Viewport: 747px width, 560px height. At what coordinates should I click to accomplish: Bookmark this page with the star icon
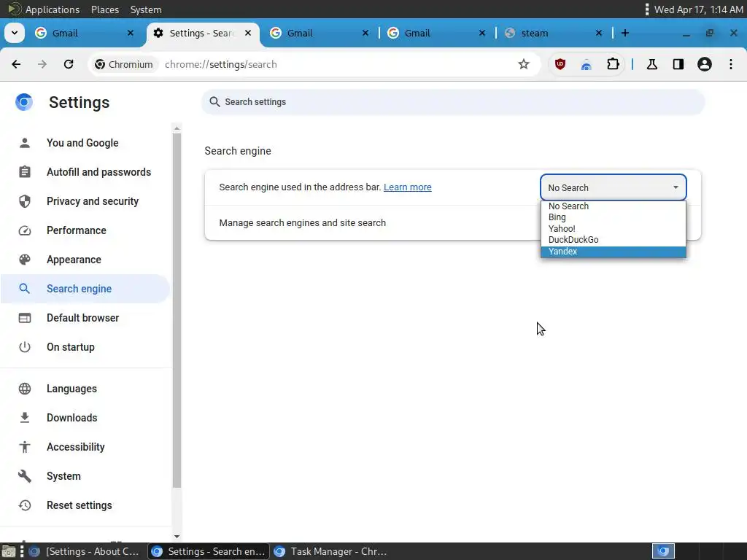[x=524, y=64]
